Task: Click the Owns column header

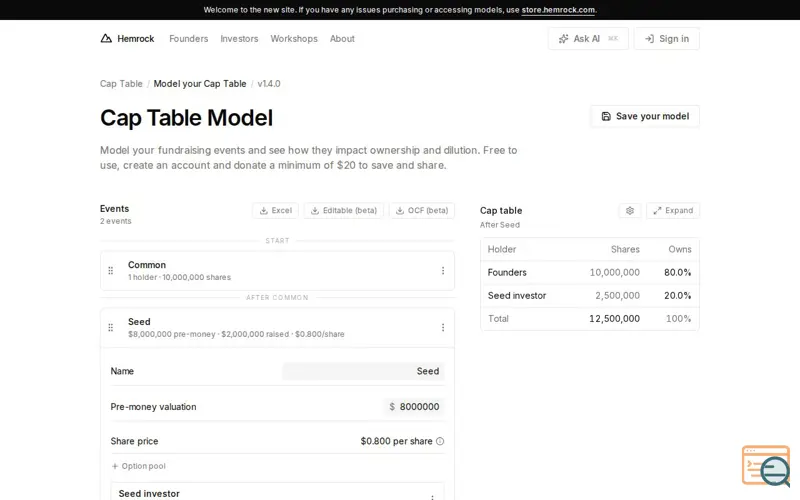Action: pyautogui.click(x=680, y=249)
